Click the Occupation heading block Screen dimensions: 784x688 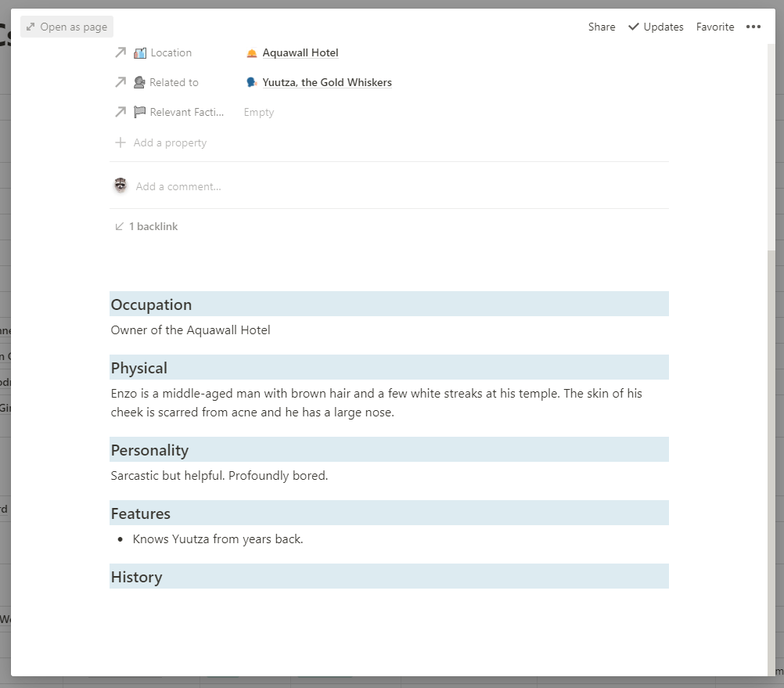tap(151, 304)
